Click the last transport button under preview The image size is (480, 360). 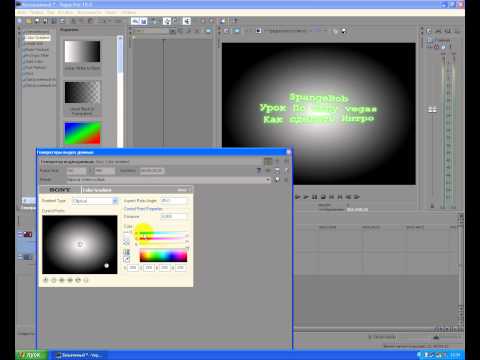tap(357, 197)
